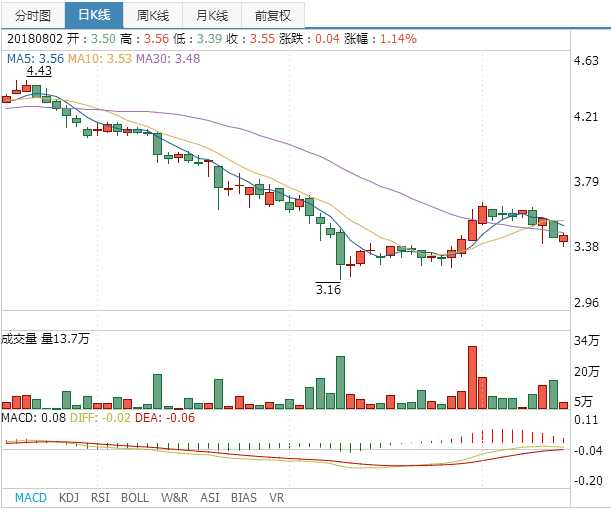Choose the BIAS indicator
611x513 pixels.
click(x=244, y=497)
